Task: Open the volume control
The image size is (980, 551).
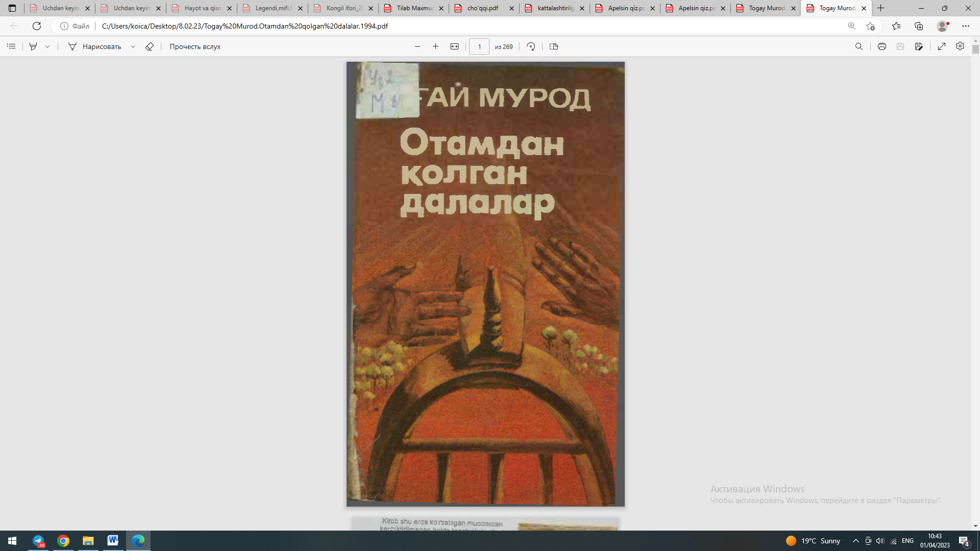Action: [x=880, y=541]
